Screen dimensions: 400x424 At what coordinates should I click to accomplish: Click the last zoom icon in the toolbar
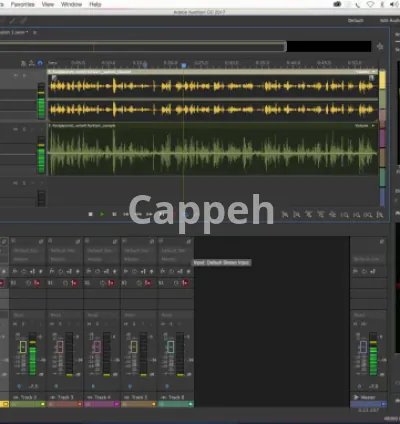380,215
